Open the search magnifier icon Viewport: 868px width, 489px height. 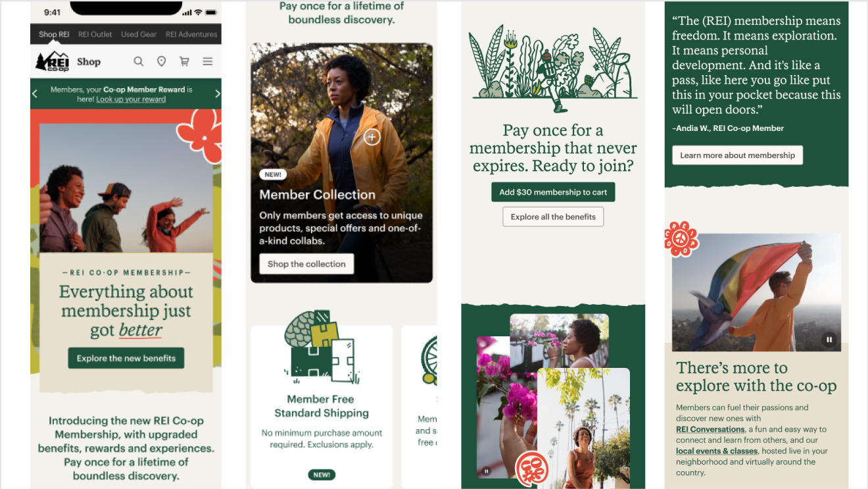(138, 61)
